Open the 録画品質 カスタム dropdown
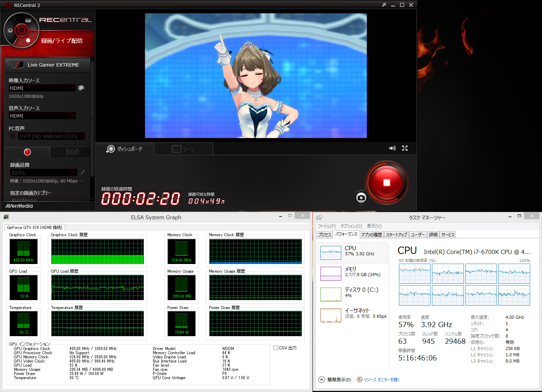Screen dimensions: 542x392 tap(73, 172)
